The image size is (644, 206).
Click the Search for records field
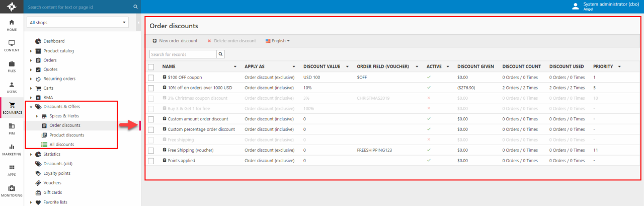coord(183,54)
